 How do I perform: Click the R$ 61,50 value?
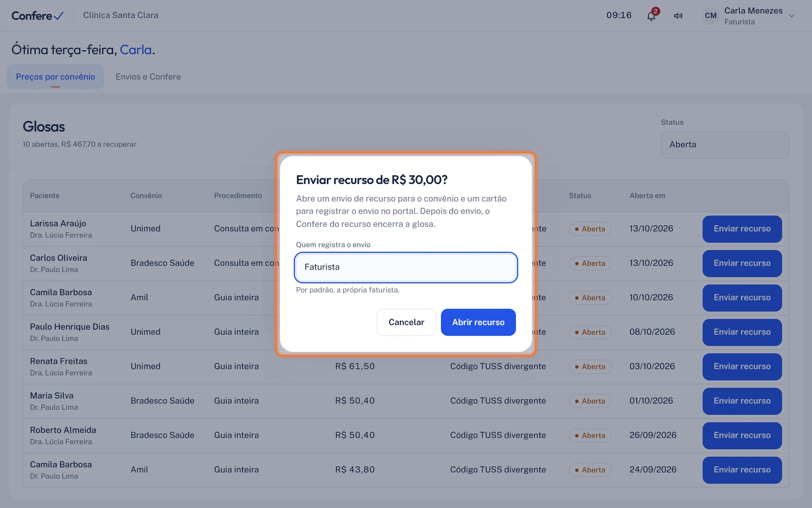point(355,366)
